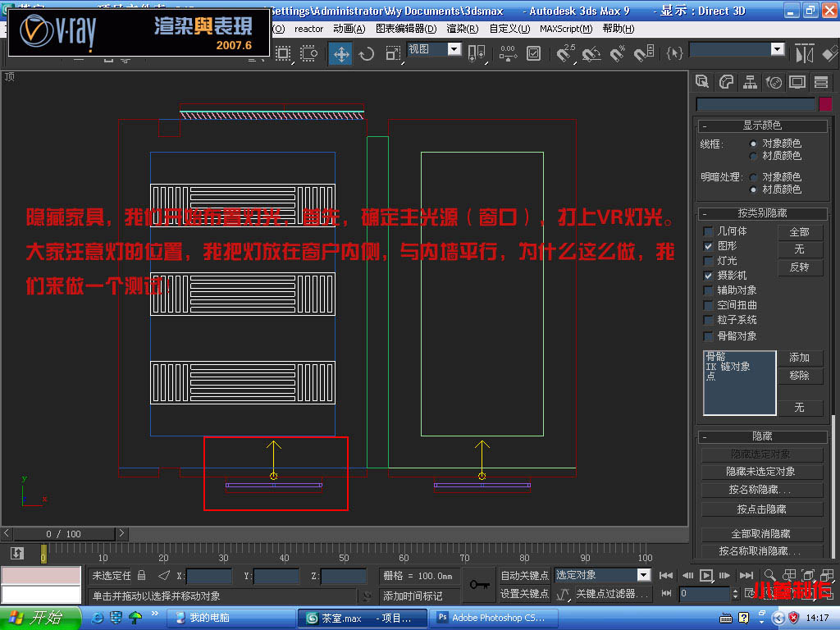Collapse the 显示颜色 rollout
This screenshot has width=840, height=630.
762,126
